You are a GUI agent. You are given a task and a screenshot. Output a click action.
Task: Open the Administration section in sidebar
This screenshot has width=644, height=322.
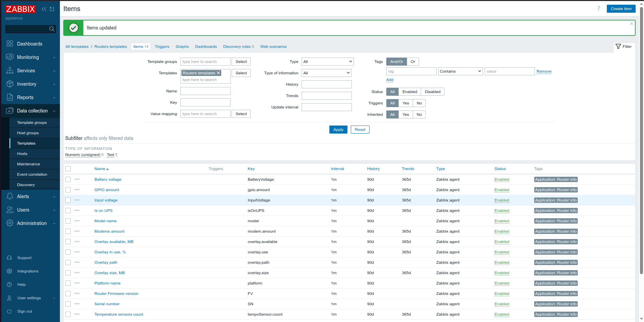coord(31,223)
